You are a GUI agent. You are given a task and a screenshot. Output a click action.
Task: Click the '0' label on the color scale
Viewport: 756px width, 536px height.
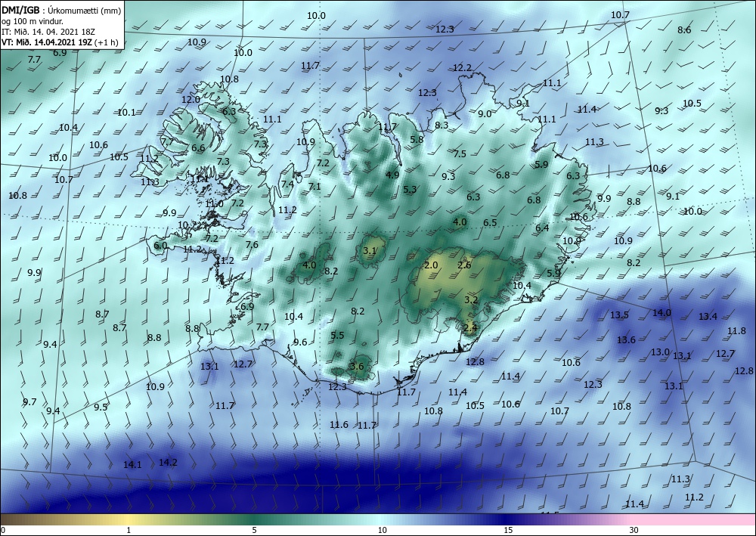click(3, 530)
